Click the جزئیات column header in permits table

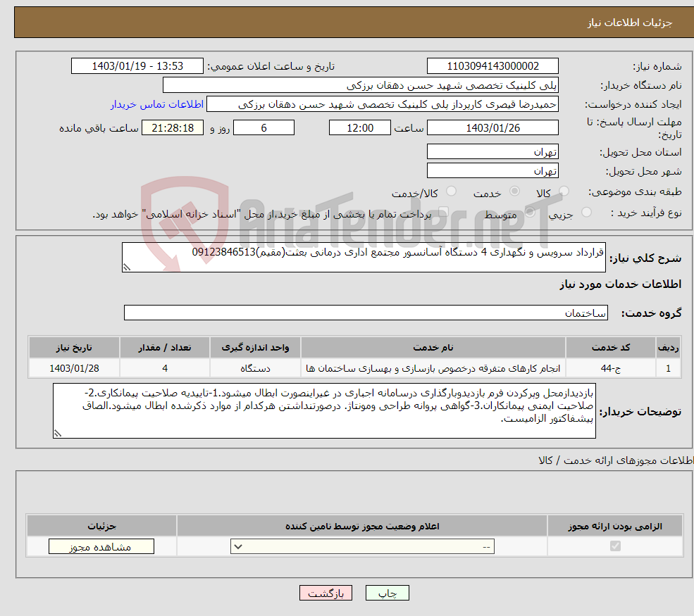(101, 526)
